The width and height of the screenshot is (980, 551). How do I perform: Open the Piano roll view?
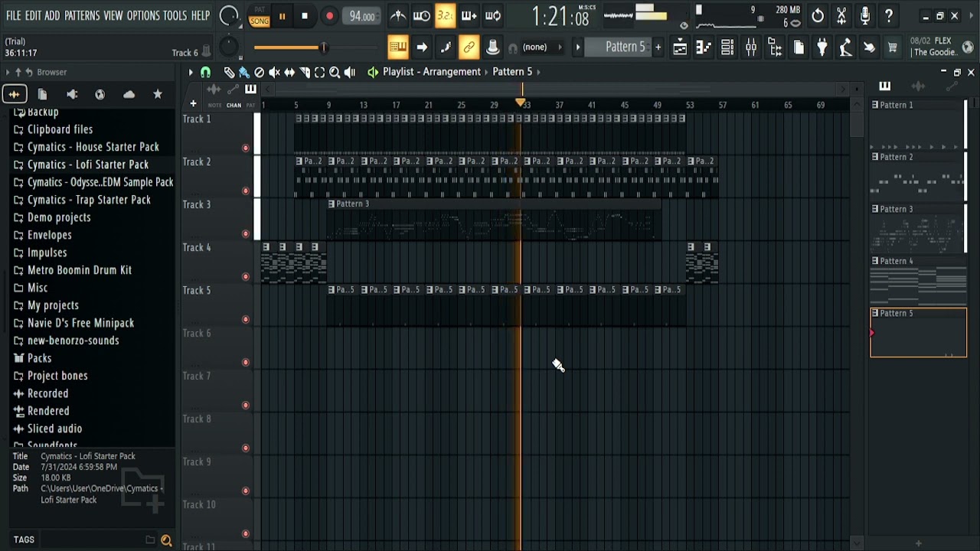(x=703, y=47)
